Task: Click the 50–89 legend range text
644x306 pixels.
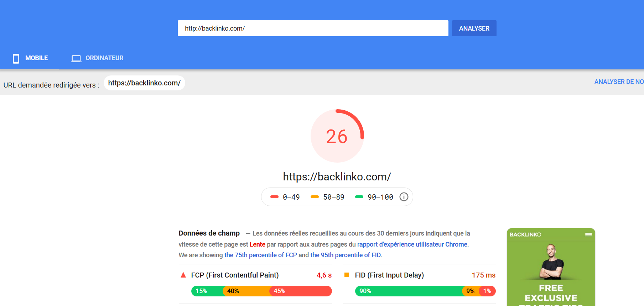Action: click(x=334, y=197)
